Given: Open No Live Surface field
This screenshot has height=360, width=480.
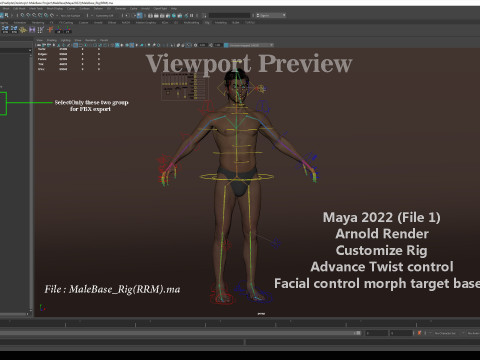Looking at the screenshot, I should point(70,15).
